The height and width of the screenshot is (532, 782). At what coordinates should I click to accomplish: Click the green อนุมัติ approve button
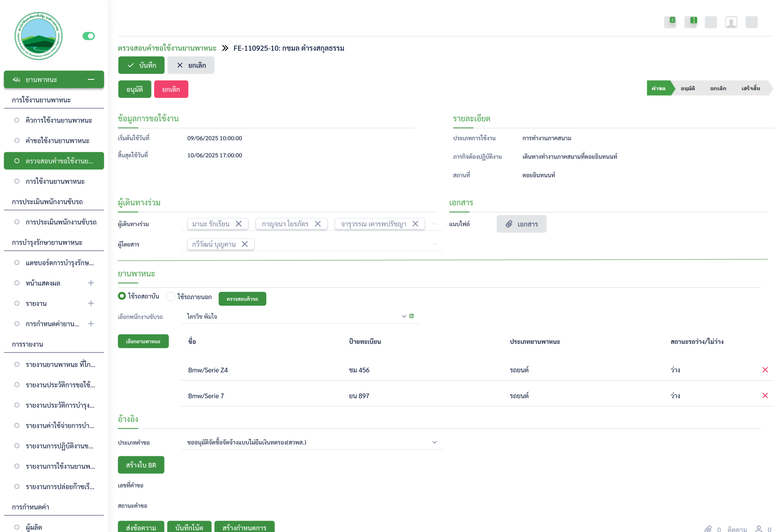(134, 90)
